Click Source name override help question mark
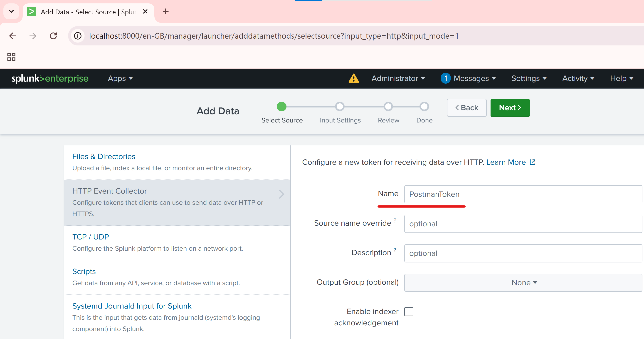644x339 pixels. (x=395, y=220)
